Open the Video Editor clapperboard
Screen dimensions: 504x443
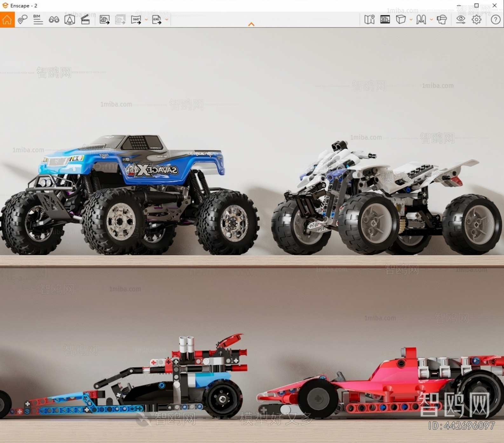pos(85,20)
